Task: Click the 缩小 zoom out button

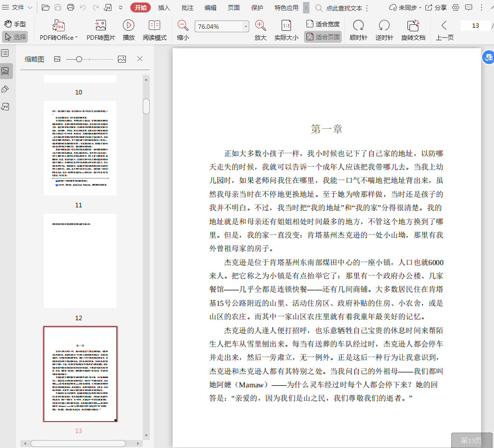Action: pos(183,30)
